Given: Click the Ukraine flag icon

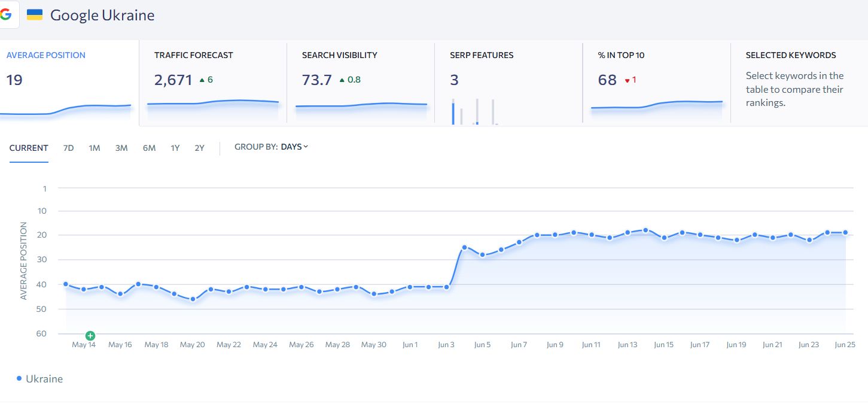Looking at the screenshot, I should point(35,15).
